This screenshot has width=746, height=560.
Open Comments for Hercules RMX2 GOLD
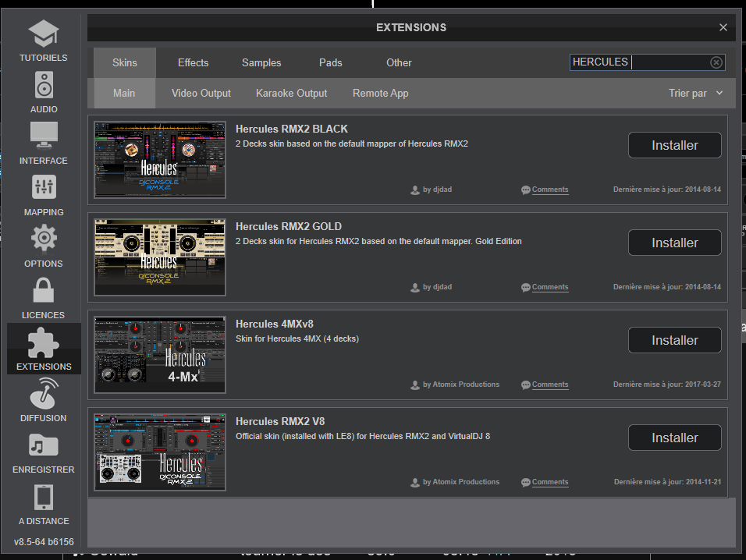tap(549, 287)
